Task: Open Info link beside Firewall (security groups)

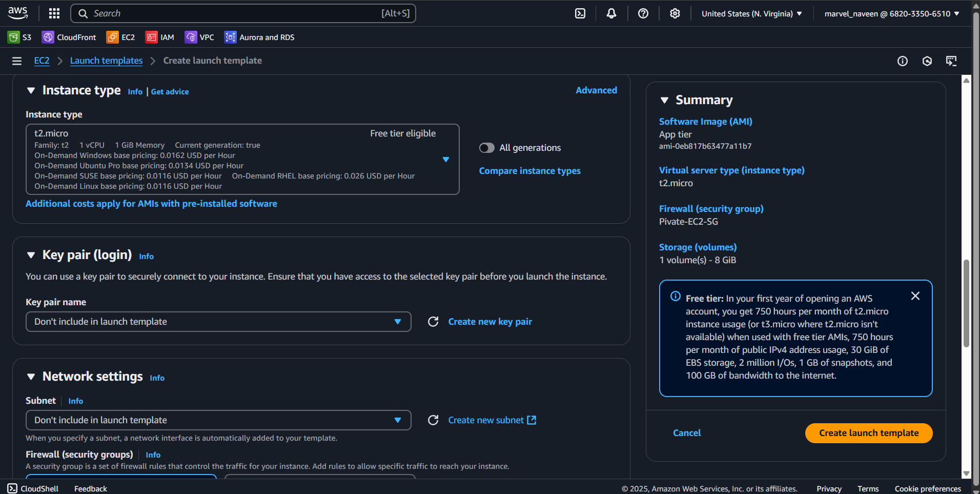Action: (153, 455)
